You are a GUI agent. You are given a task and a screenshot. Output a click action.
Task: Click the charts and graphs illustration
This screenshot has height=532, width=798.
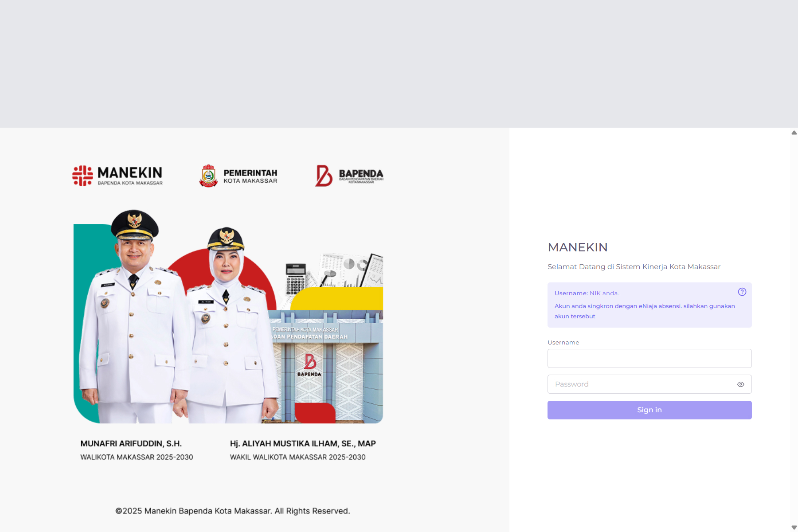(350, 270)
